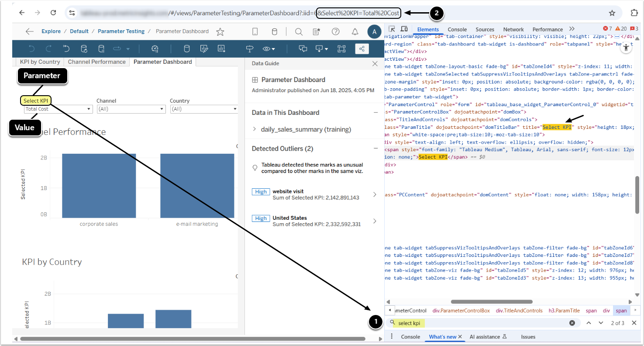Click the Share icon in Tableau toolbar
This screenshot has width=644, height=346.
pos(362,48)
